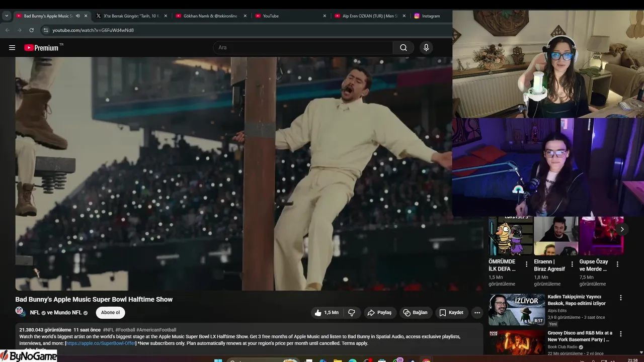Open the #Football hashtag link

[125, 330]
